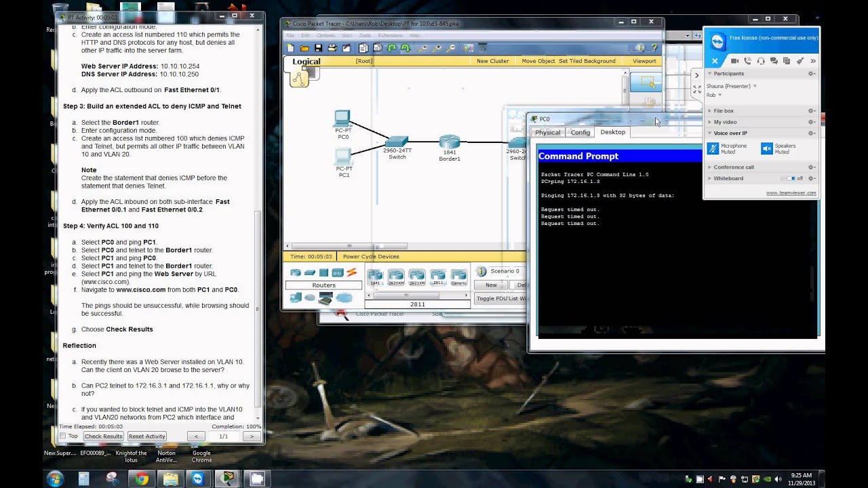Choose the Switches category icon in device box
The width and height of the screenshot is (868, 488).
(310, 272)
